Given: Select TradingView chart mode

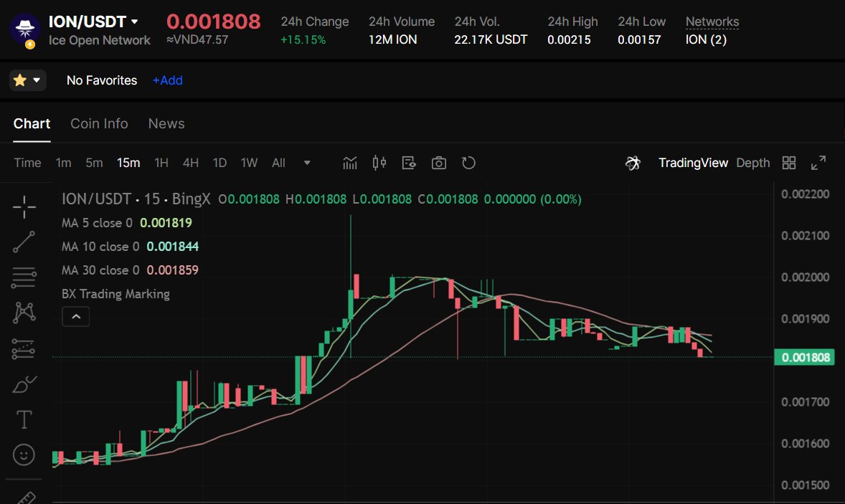Looking at the screenshot, I should [693, 163].
